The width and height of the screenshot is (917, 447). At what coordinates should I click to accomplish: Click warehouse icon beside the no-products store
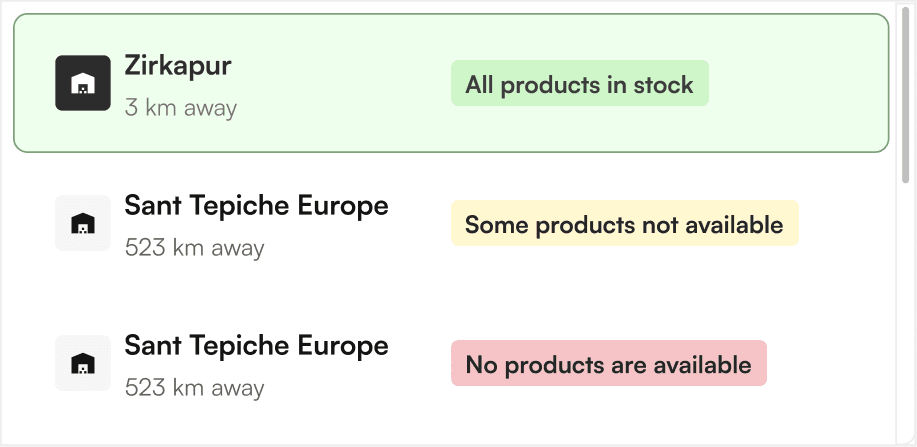pos(82,363)
